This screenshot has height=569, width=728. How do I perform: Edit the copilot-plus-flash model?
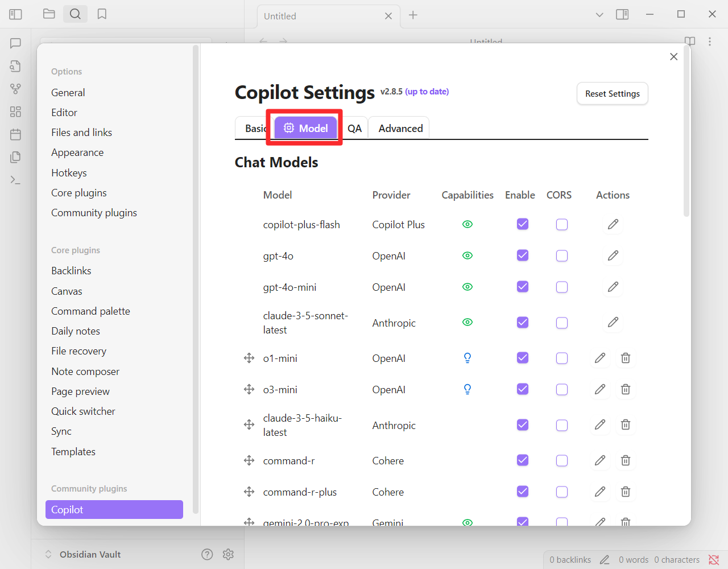[x=613, y=224]
